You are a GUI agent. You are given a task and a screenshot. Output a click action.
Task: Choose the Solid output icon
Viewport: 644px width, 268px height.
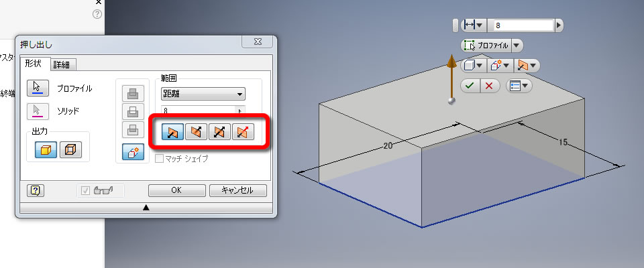point(46,149)
